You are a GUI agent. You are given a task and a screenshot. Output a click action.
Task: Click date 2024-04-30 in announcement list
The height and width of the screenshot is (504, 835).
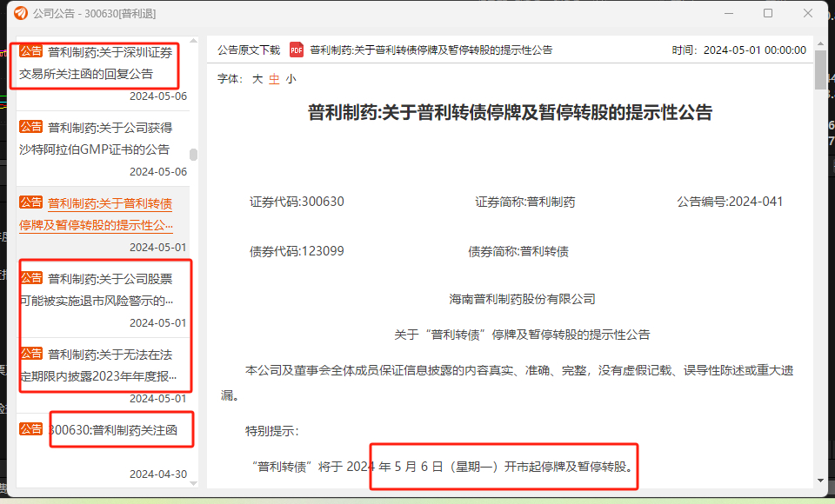(158, 474)
